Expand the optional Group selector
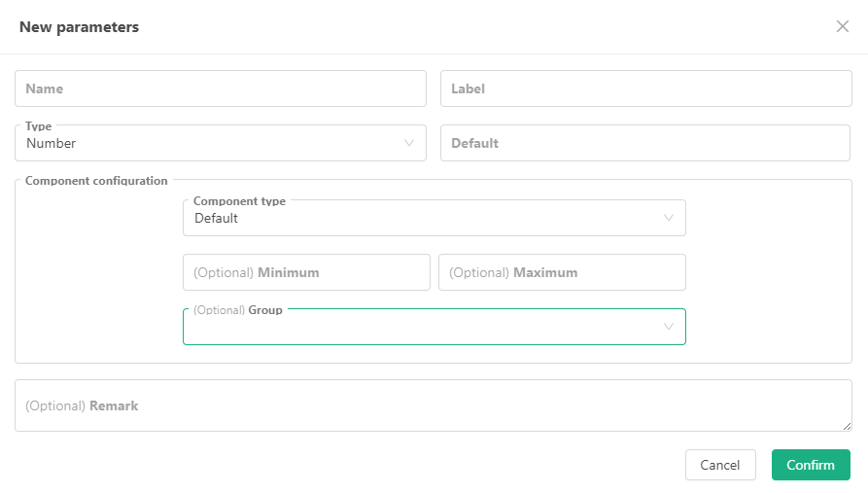 428,328
